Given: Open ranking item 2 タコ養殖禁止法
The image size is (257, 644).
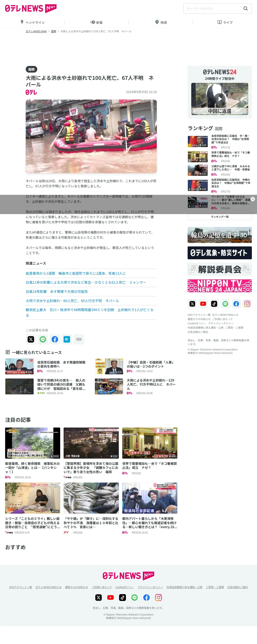Looking at the screenshot, I should tap(220, 157).
